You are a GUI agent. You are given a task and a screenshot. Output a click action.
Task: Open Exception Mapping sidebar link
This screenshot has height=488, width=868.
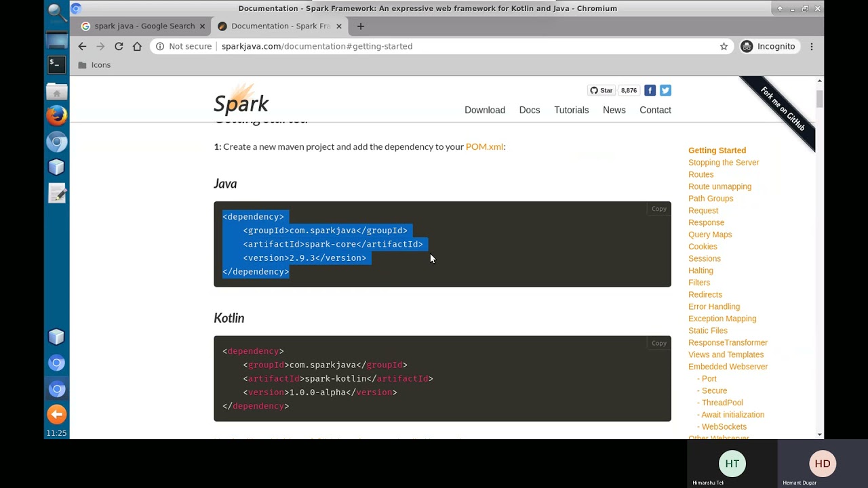tap(722, 319)
